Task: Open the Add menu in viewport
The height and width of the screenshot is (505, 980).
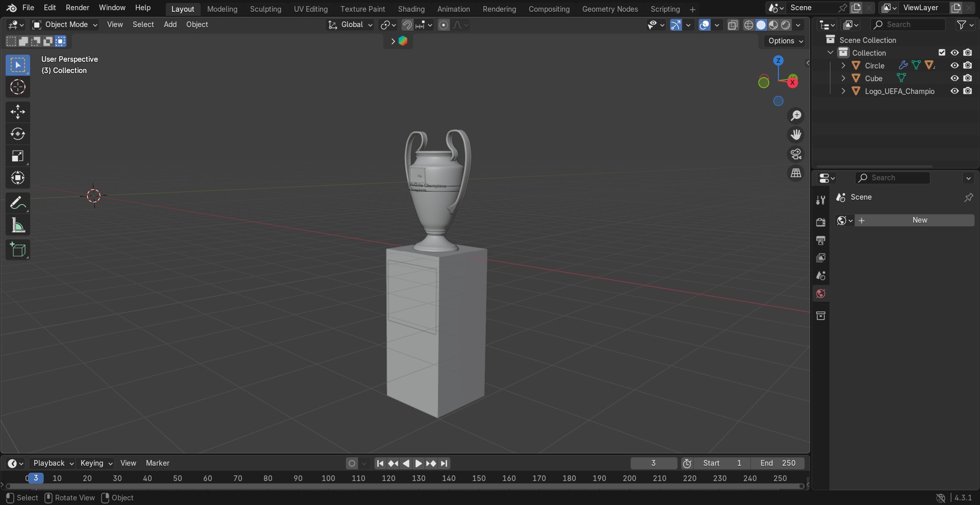Action: (x=170, y=25)
